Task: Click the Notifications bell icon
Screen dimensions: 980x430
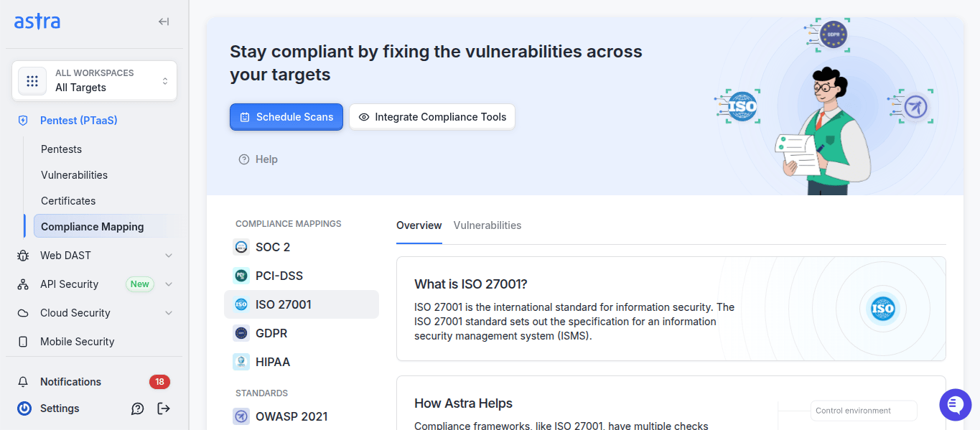Action: click(x=24, y=382)
